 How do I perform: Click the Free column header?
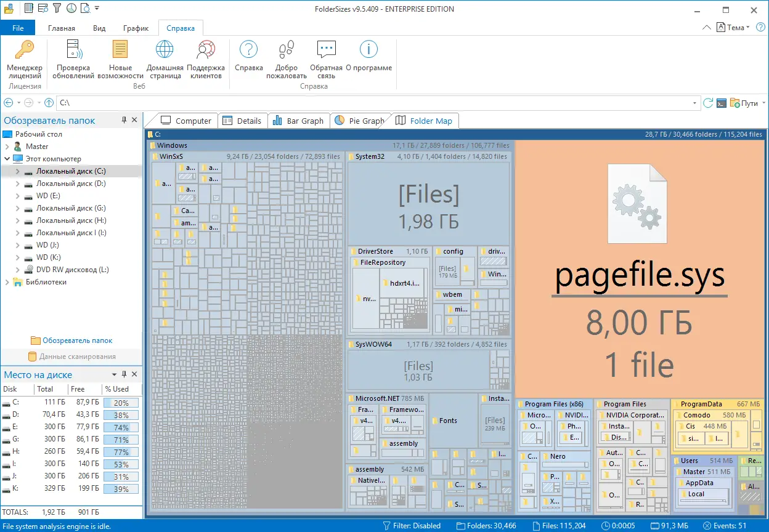[84, 389]
